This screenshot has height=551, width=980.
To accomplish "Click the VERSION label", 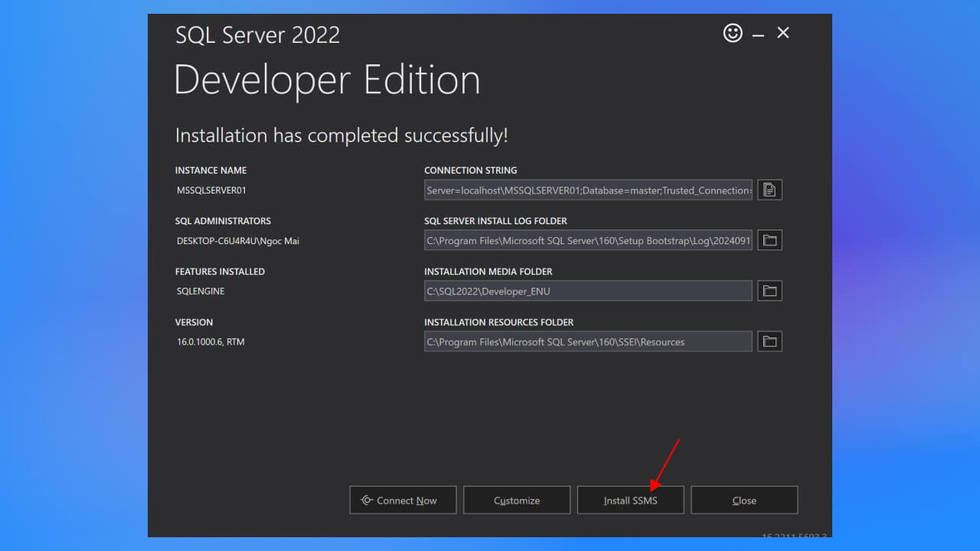I will pos(194,322).
